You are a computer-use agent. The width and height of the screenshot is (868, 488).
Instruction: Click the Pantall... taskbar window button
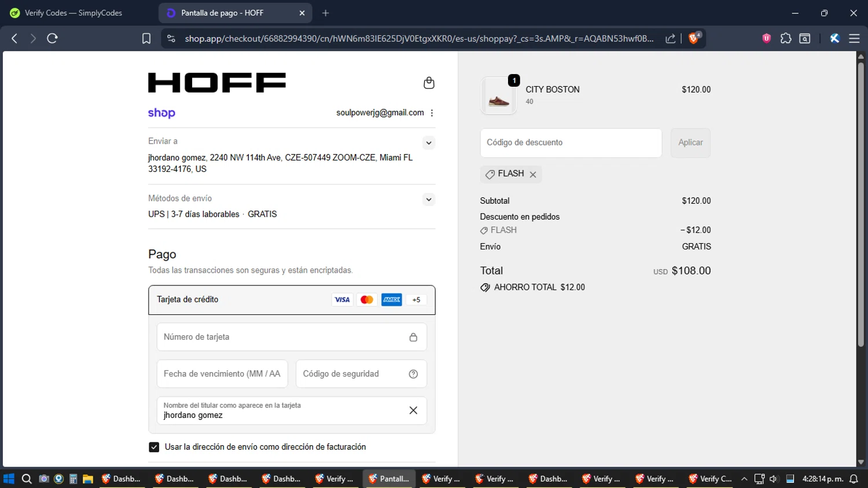tap(389, 479)
